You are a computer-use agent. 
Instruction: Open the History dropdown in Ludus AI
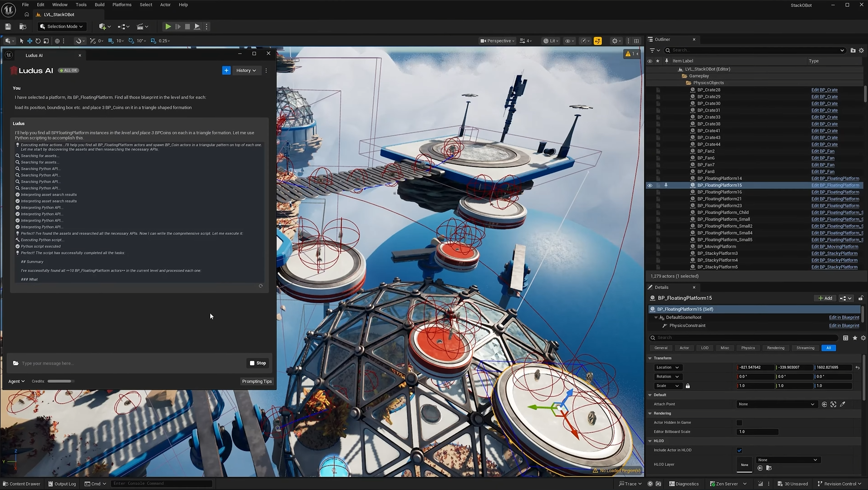tap(246, 70)
